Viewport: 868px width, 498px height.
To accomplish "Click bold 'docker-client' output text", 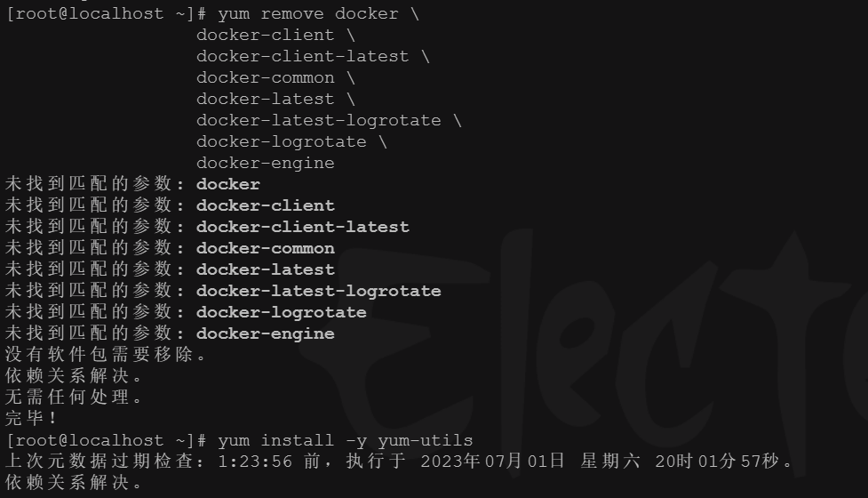I will click(265, 205).
